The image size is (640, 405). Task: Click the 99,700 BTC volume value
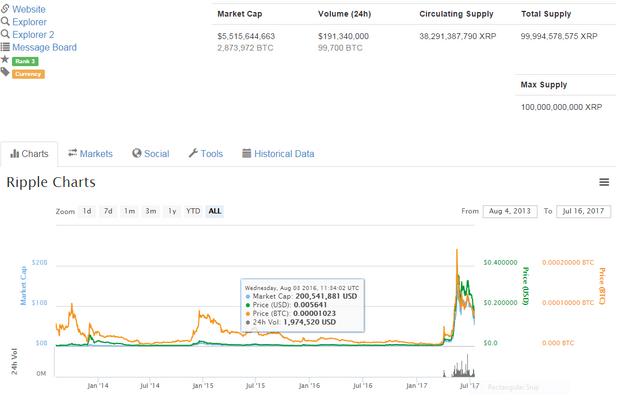340,48
